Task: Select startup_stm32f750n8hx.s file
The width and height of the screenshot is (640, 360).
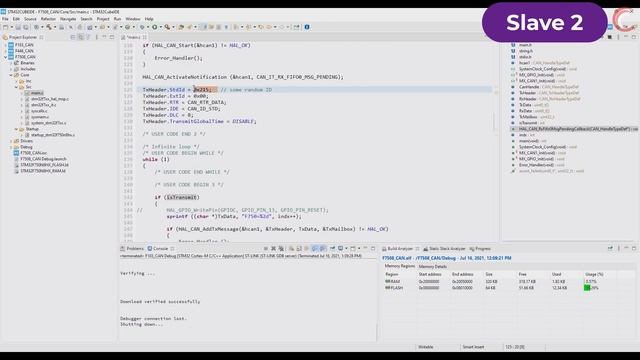Action: (53, 135)
